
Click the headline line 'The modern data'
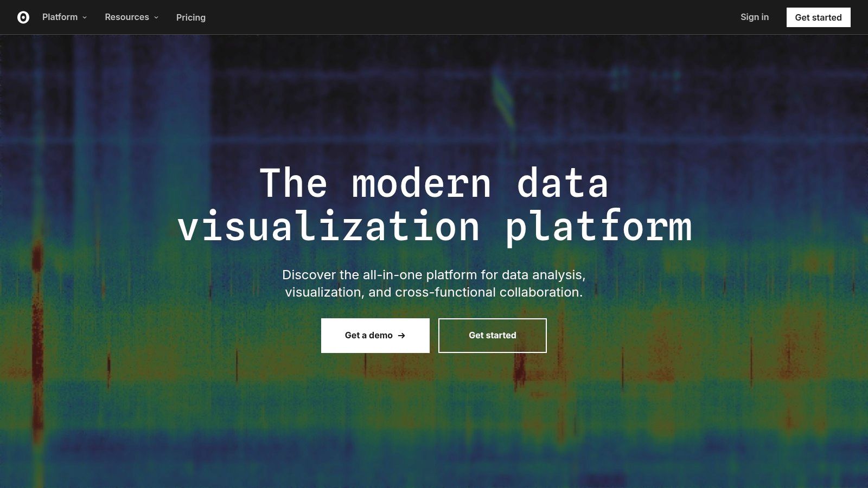(x=434, y=183)
